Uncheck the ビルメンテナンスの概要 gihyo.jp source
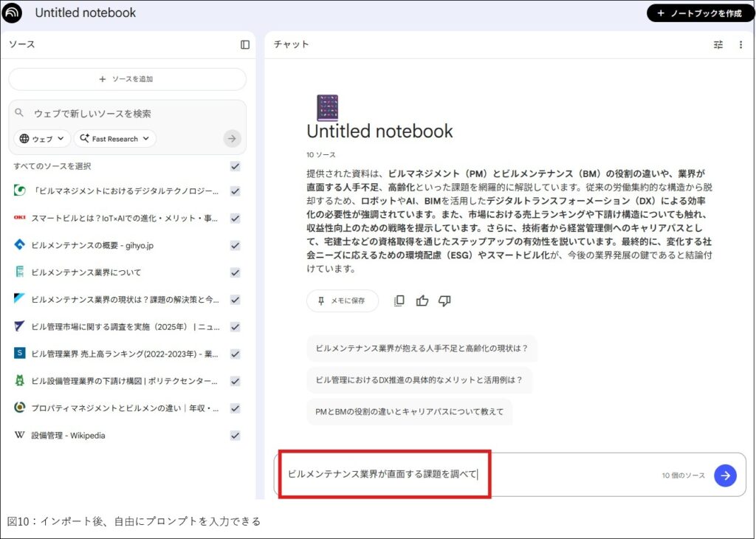The height and width of the screenshot is (539, 756). pos(235,245)
